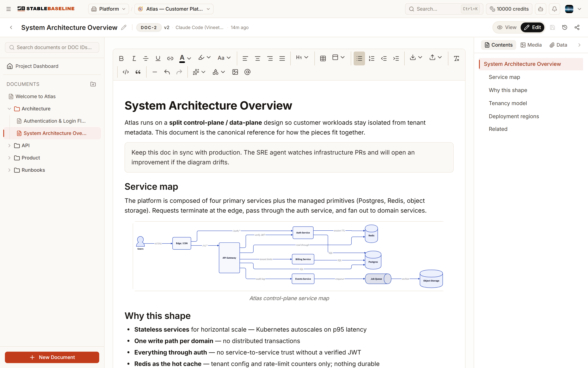The image size is (588, 368).
Task: Insert a hyperlink
Action: (x=170, y=58)
